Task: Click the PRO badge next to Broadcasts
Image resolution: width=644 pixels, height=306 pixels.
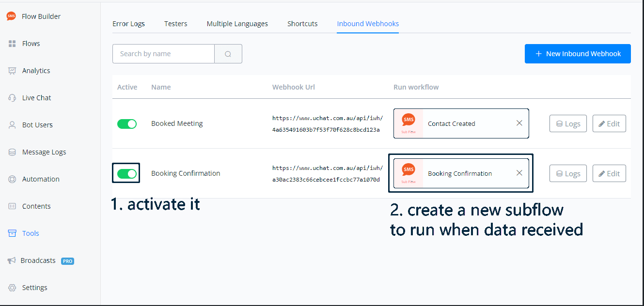Action: pyautogui.click(x=67, y=261)
